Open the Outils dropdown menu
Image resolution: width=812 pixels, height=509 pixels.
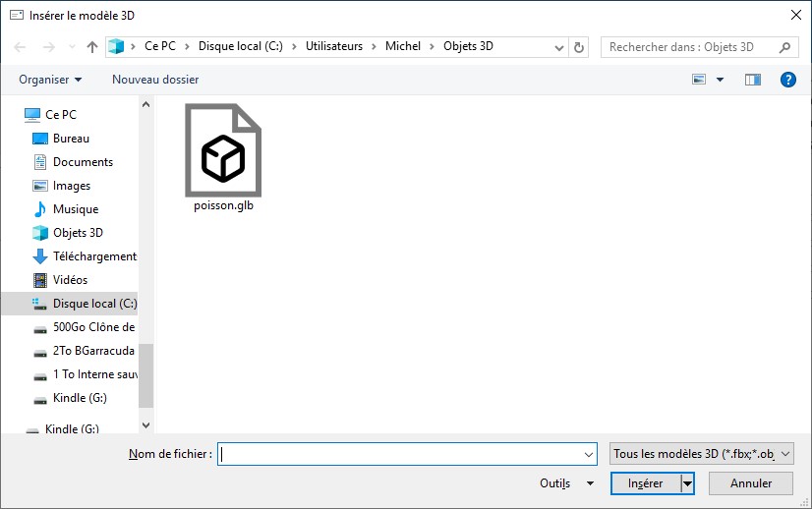click(566, 483)
